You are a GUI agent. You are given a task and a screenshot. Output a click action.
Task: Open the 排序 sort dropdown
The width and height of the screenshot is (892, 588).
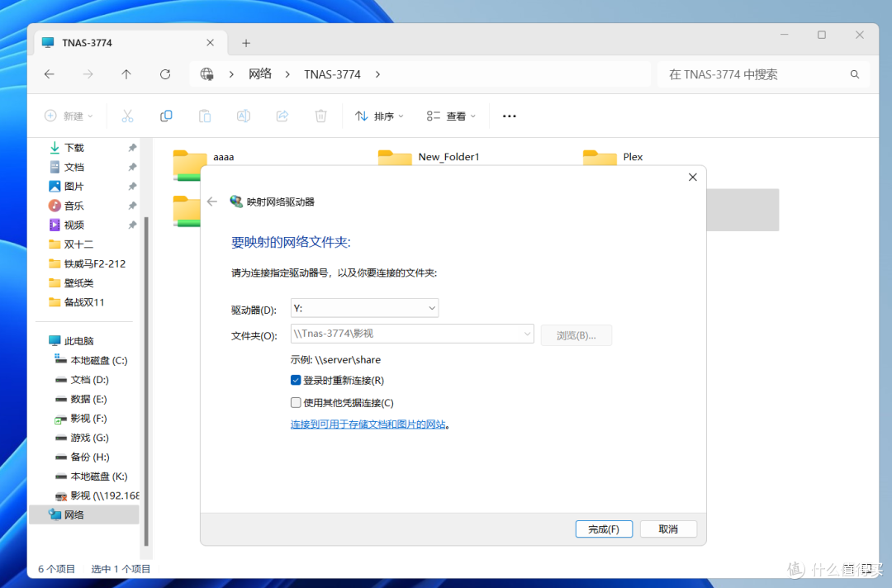(x=379, y=116)
